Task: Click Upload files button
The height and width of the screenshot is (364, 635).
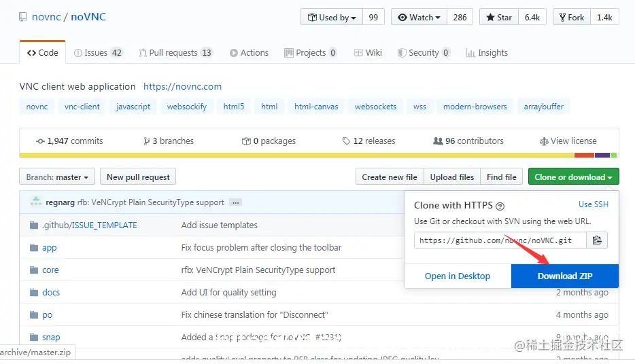Action: coord(452,177)
